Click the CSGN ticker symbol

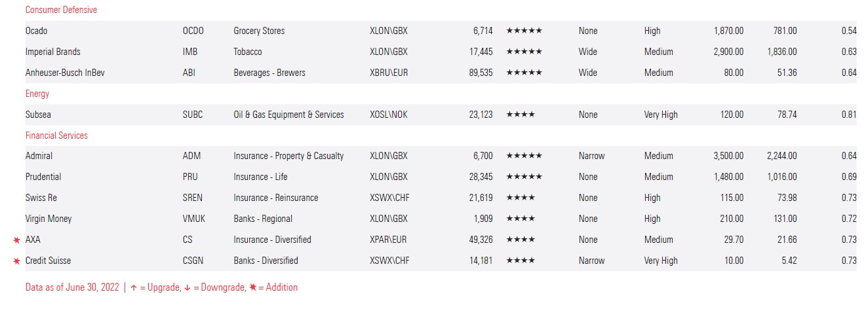[193, 261]
